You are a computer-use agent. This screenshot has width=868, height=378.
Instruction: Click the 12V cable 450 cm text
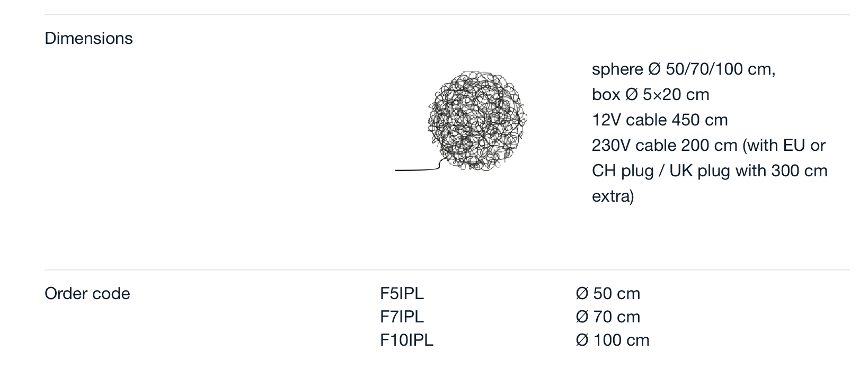660,120
